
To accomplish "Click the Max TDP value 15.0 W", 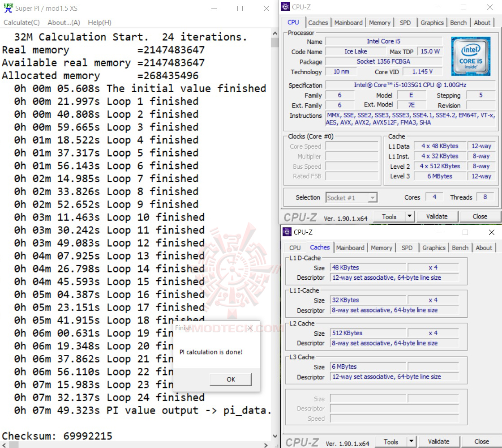I will pos(430,51).
